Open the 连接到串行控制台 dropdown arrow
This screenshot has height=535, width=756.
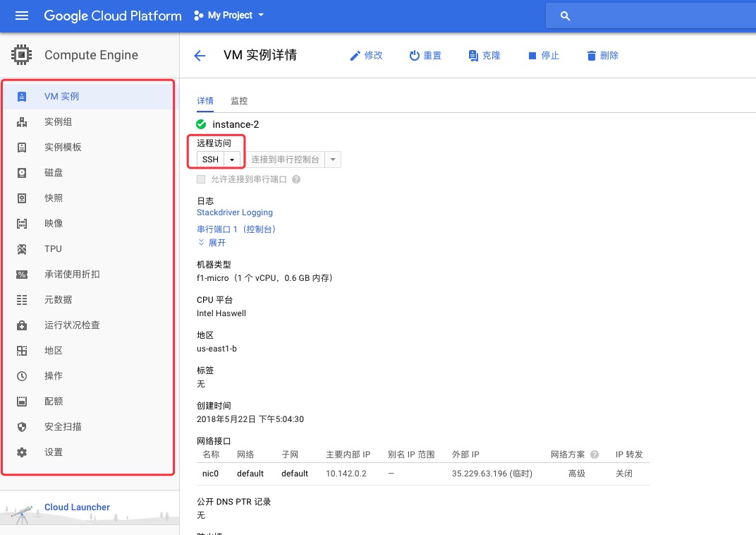[x=333, y=160]
